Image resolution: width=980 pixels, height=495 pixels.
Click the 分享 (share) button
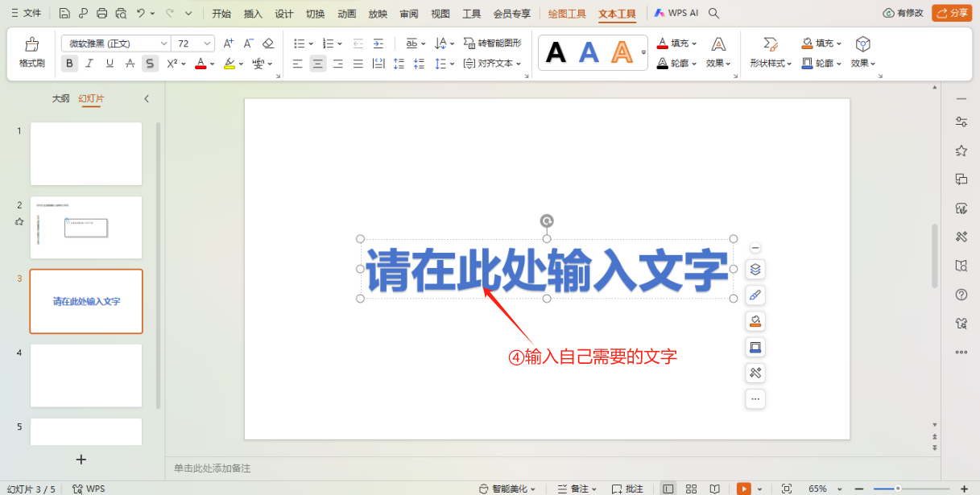[x=951, y=13]
